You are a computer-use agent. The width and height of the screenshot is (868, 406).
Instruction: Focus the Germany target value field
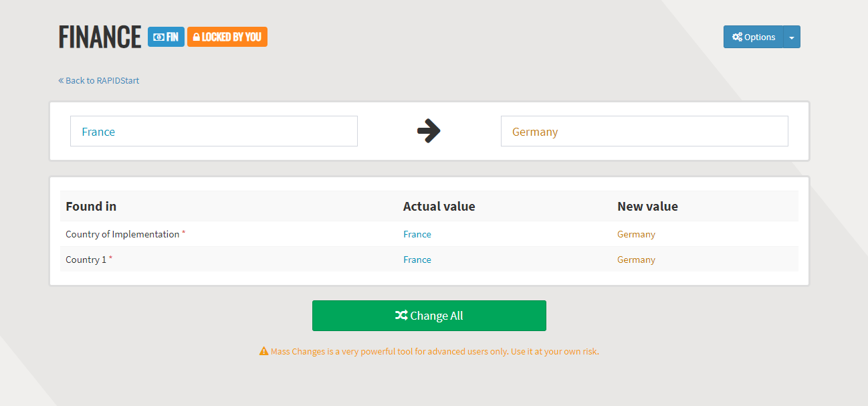tap(644, 131)
